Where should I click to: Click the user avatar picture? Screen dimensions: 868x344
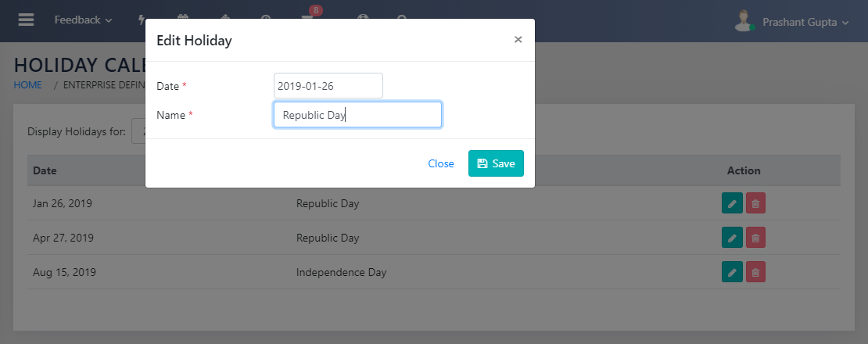point(744,21)
